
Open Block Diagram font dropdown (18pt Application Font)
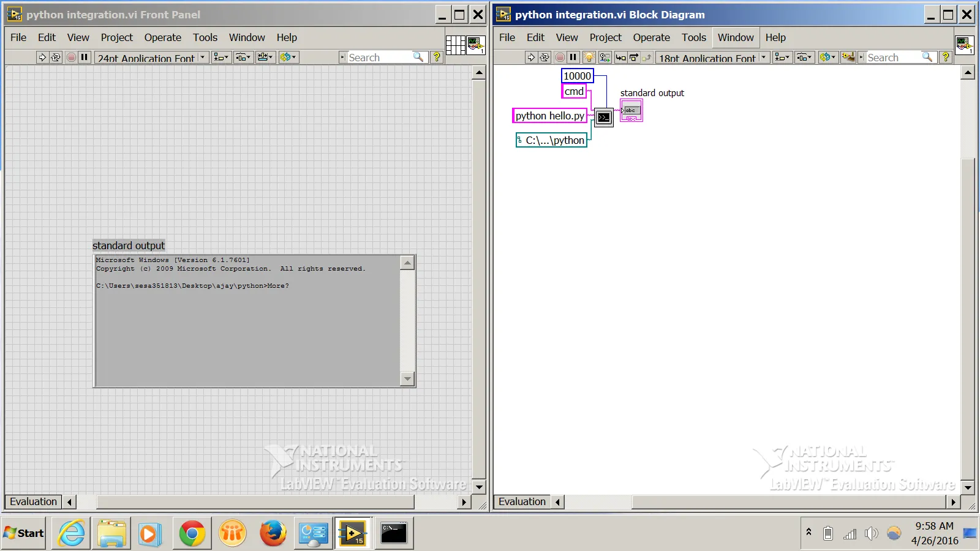pos(712,57)
